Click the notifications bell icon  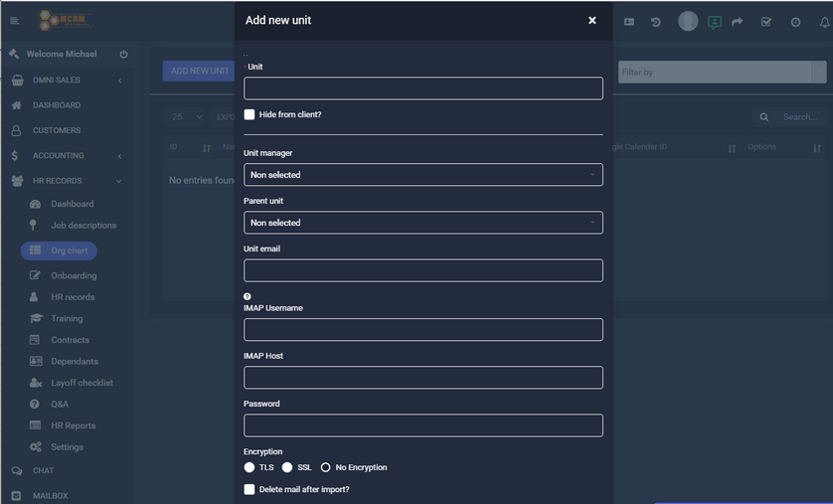(824, 22)
